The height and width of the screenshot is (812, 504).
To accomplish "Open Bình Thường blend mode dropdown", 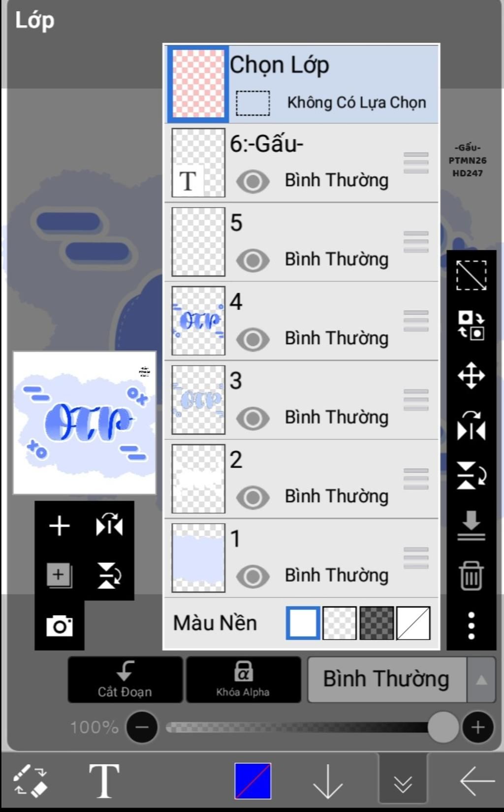I will 386,679.
